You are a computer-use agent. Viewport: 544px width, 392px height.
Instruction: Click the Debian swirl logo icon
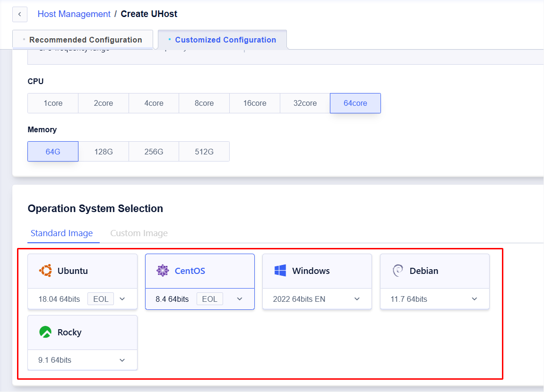click(x=397, y=271)
